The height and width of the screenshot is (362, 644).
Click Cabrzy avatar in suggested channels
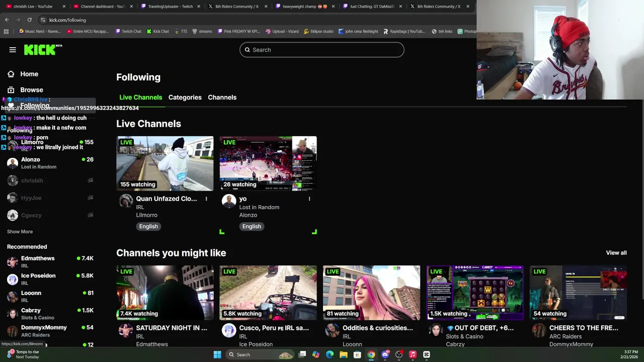click(x=436, y=331)
